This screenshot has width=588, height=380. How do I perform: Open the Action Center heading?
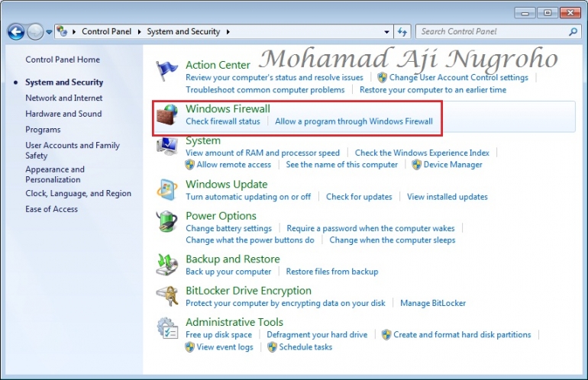[x=218, y=65]
